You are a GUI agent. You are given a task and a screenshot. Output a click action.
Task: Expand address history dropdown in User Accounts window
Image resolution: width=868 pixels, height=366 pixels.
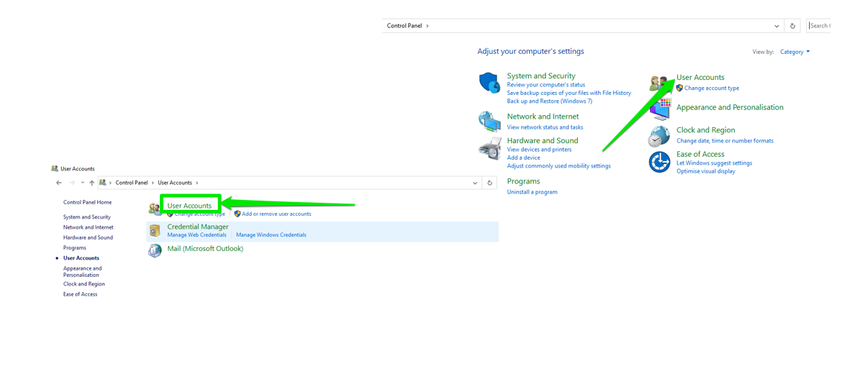pyautogui.click(x=475, y=183)
